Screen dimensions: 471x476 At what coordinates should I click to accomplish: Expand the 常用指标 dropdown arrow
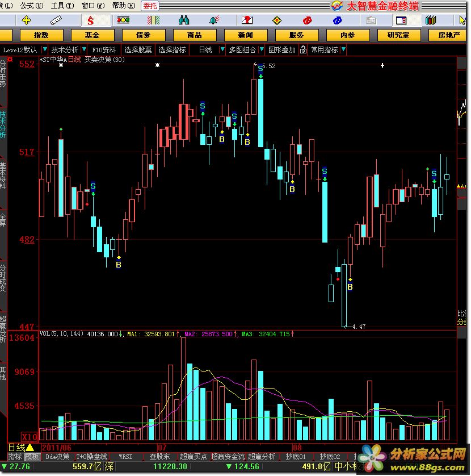pos(343,49)
